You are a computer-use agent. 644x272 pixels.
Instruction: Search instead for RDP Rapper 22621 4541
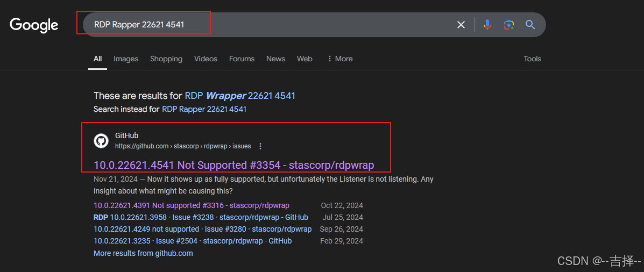point(204,109)
